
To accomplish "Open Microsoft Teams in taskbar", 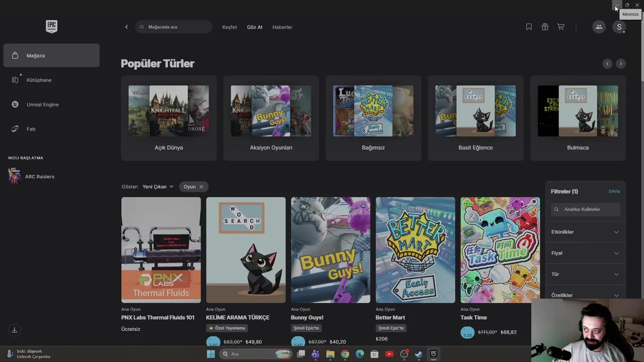I will pyautogui.click(x=315, y=354).
